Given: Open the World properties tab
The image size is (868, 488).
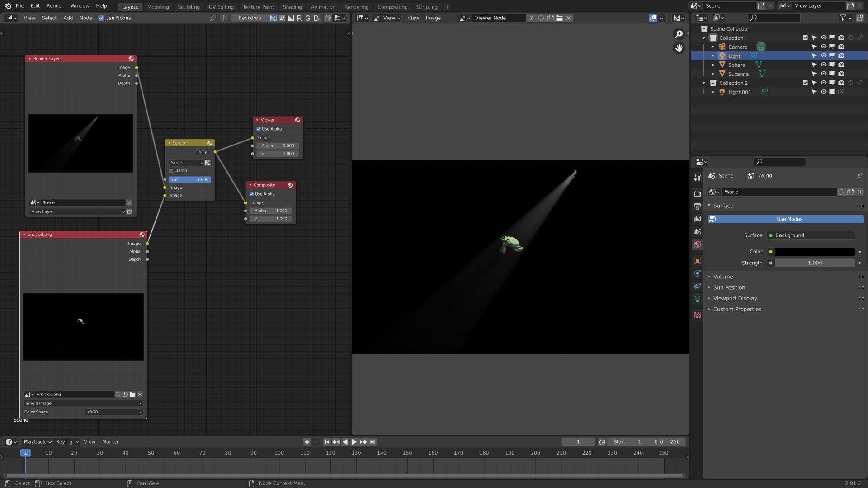Looking at the screenshot, I should [698, 244].
